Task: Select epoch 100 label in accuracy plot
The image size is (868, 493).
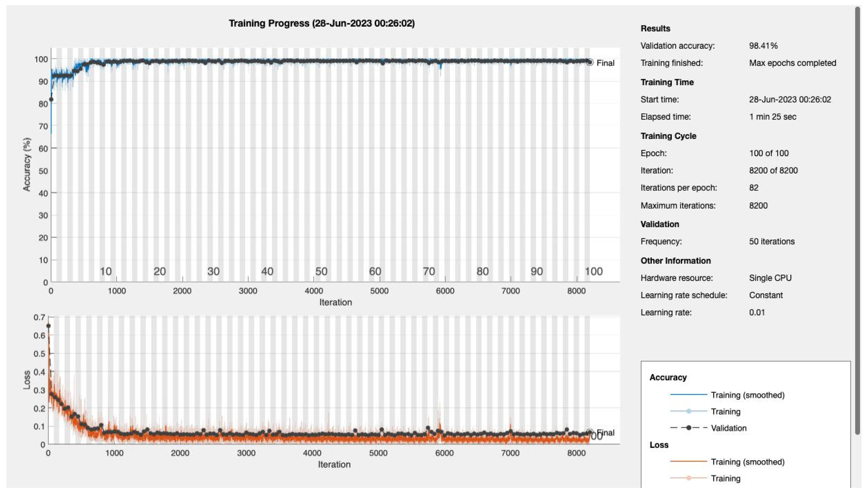Action: [x=594, y=271]
